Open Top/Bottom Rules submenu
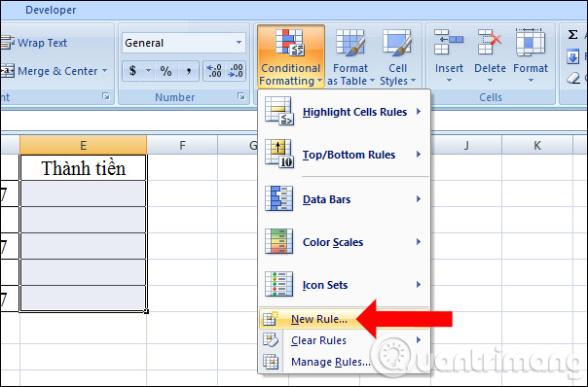 [x=344, y=155]
